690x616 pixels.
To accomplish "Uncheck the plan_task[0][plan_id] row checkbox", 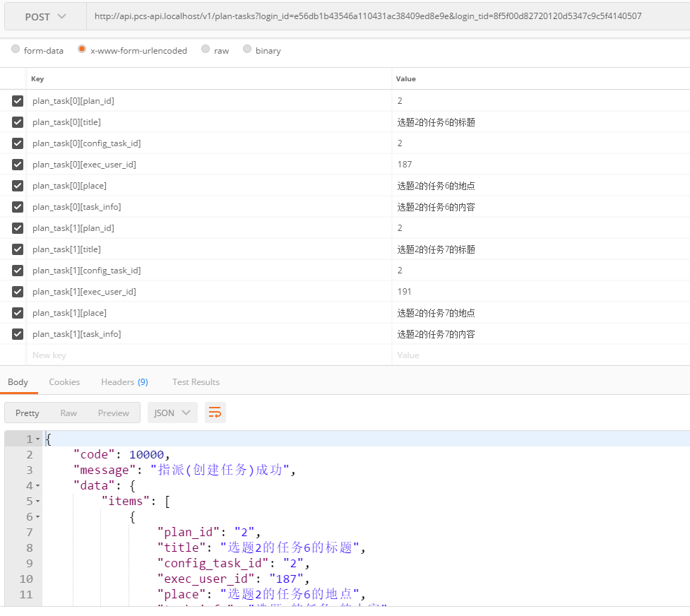I will click(x=18, y=101).
